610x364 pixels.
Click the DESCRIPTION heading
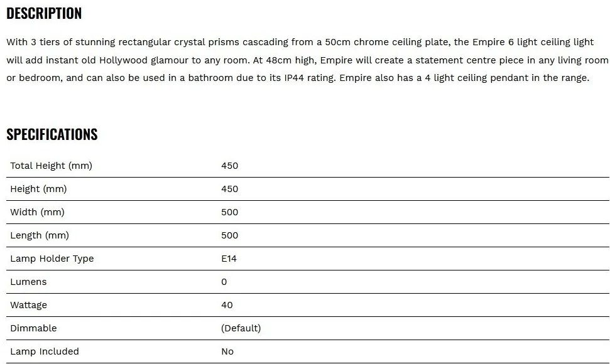click(44, 14)
